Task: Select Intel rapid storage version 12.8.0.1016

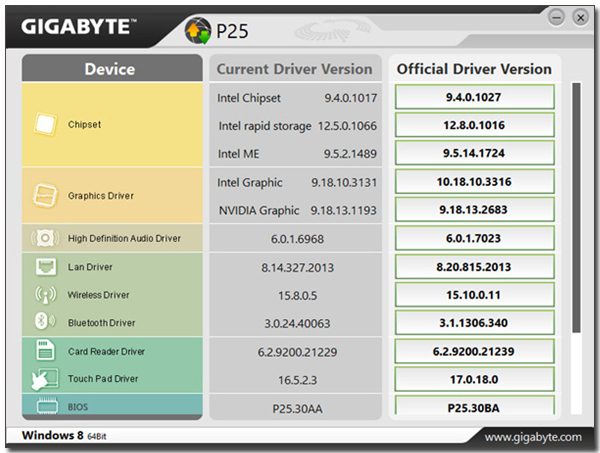Action: pos(474,126)
